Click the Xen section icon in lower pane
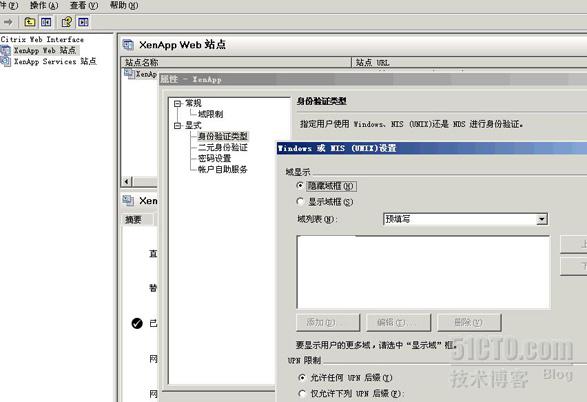 point(128,201)
